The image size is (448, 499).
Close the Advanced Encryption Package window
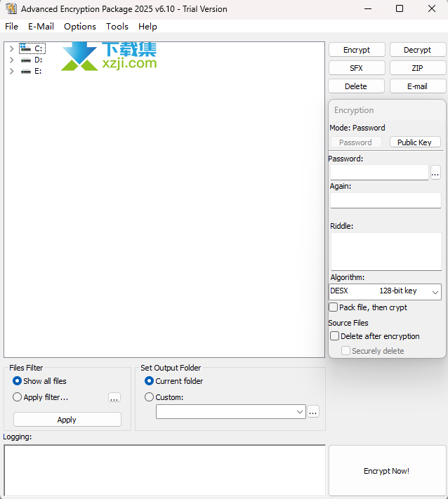[431, 8]
